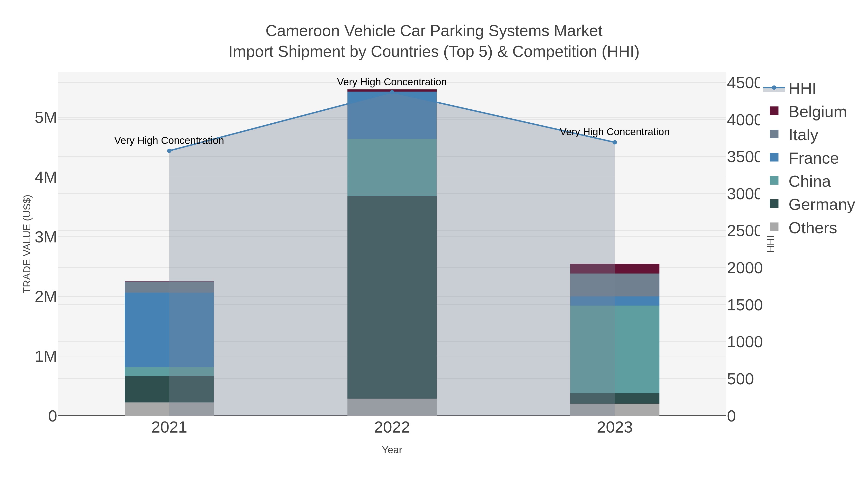The height and width of the screenshot is (488, 868).
Task: Click the Germany segment in the 2021 bar
Action: pos(169,389)
